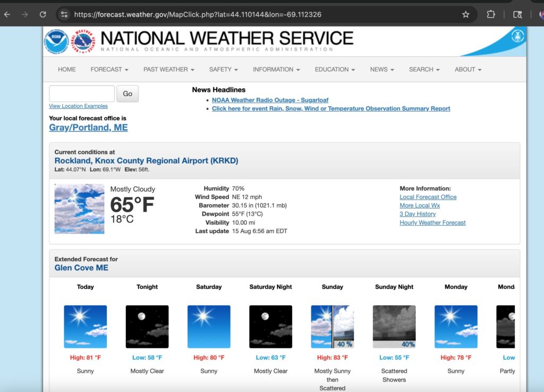Screen dimensions: 544x392
Task: Open Local Forecast Office link
Action: pos(428,197)
